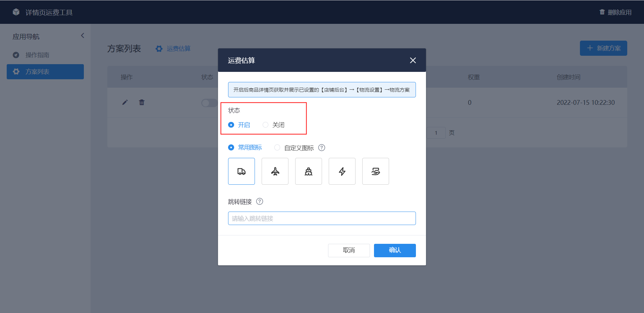Click the gear icon beside 运费估算
Screen dimensions: 644x313
[x=159, y=49]
